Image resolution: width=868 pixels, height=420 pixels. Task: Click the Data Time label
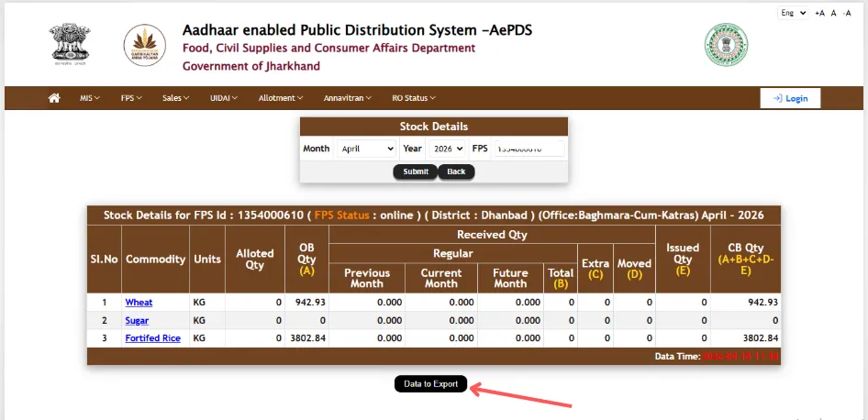point(677,357)
